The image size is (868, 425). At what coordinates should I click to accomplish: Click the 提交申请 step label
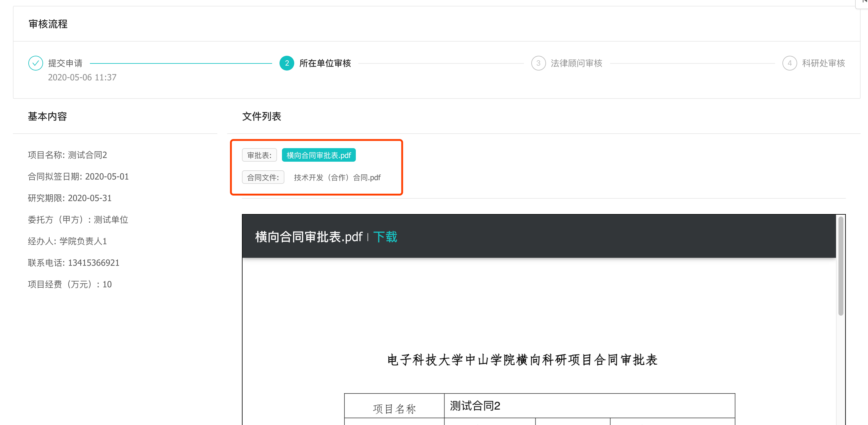point(65,63)
